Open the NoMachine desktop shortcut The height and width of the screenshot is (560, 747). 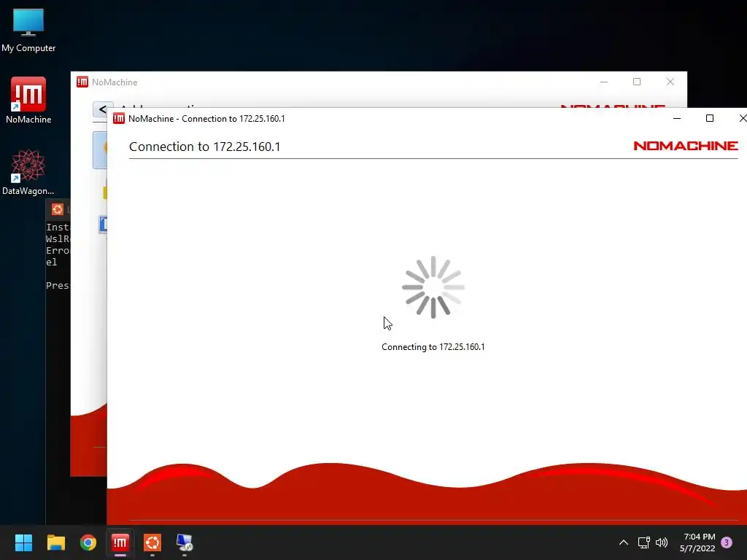coord(28,100)
